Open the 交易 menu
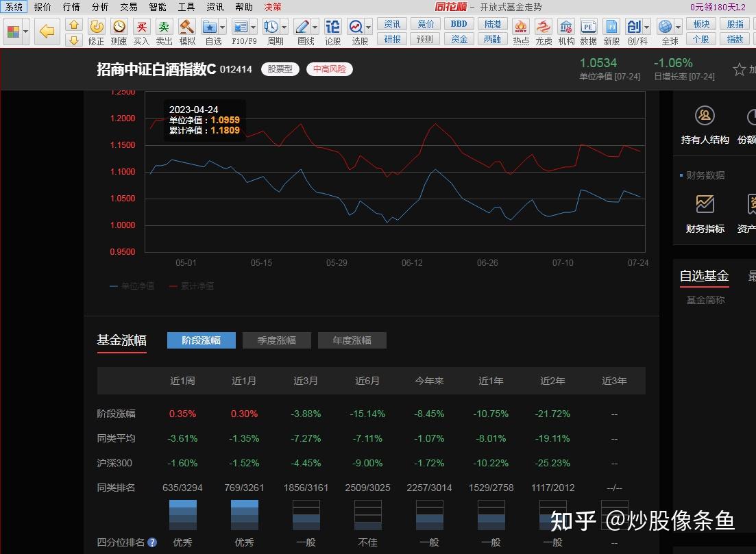The height and width of the screenshot is (554, 756). tap(129, 7)
